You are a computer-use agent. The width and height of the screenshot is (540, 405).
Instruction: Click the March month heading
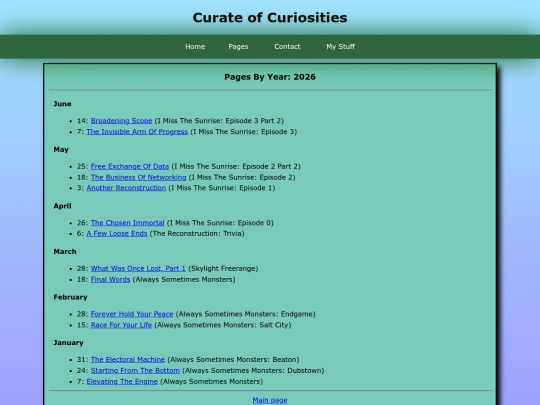(x=65, y=252)
